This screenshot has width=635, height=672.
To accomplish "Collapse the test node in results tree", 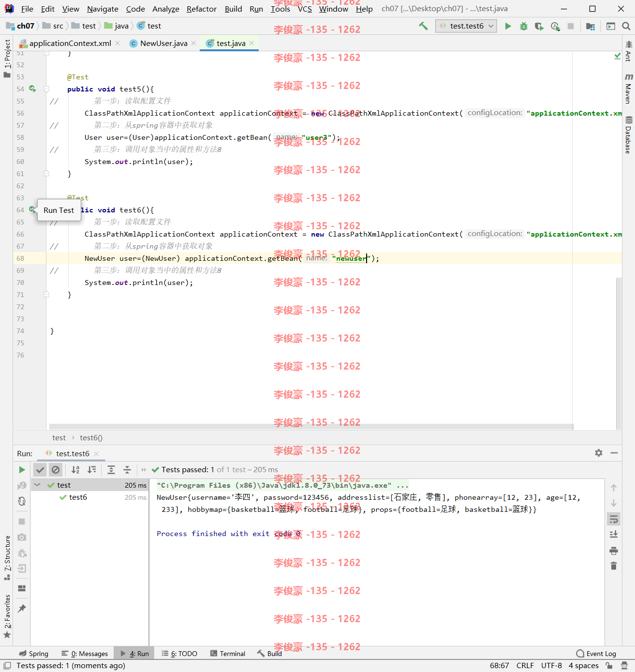I will click(37, 485).
